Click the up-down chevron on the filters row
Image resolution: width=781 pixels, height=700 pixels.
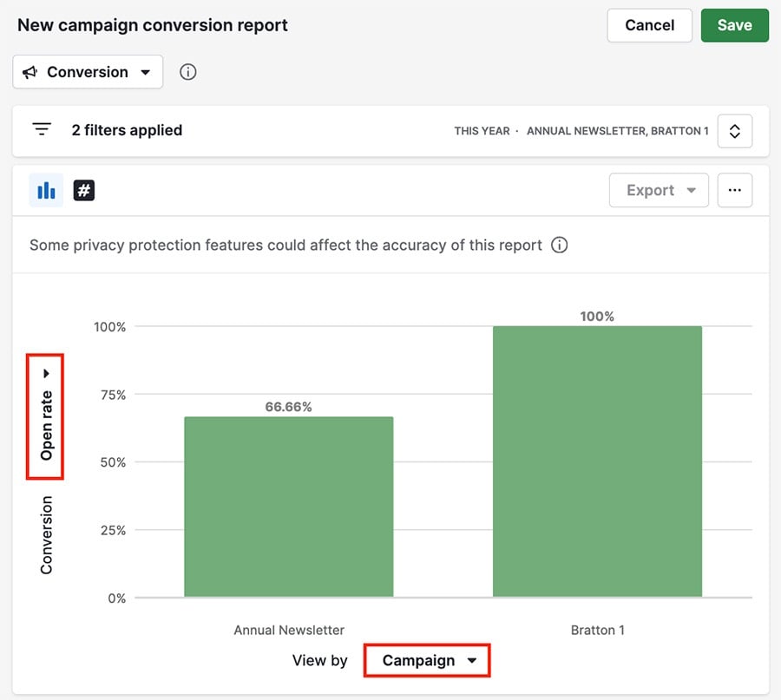[735, 130]
